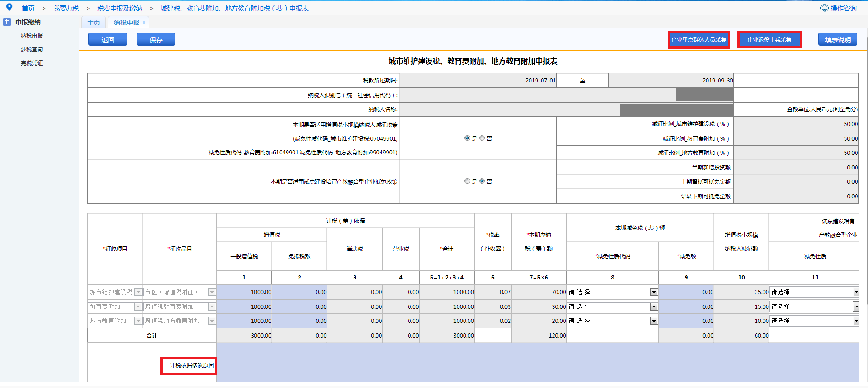Click the 结转下期可抵免金额 value field
The height and width of the screenshot is (388, 868).
click(x=796, y=196)
